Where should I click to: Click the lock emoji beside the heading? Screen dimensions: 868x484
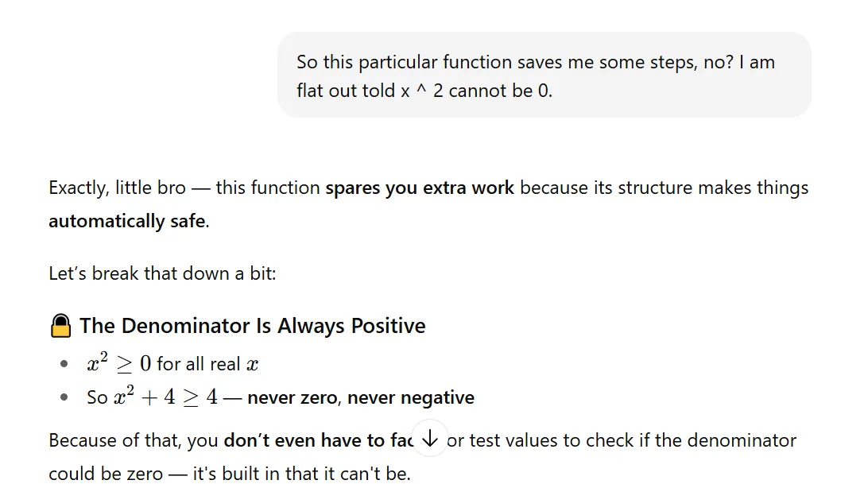coord(60,326)
